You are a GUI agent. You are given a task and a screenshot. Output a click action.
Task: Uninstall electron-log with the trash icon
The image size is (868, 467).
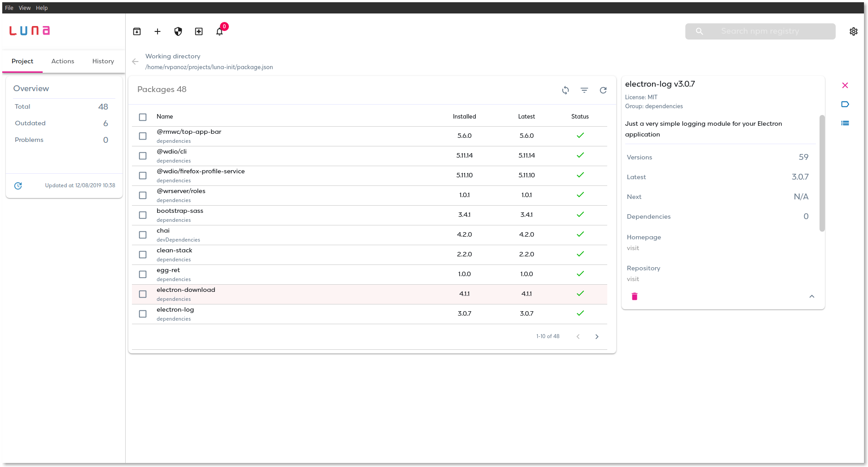coord(635,296)
